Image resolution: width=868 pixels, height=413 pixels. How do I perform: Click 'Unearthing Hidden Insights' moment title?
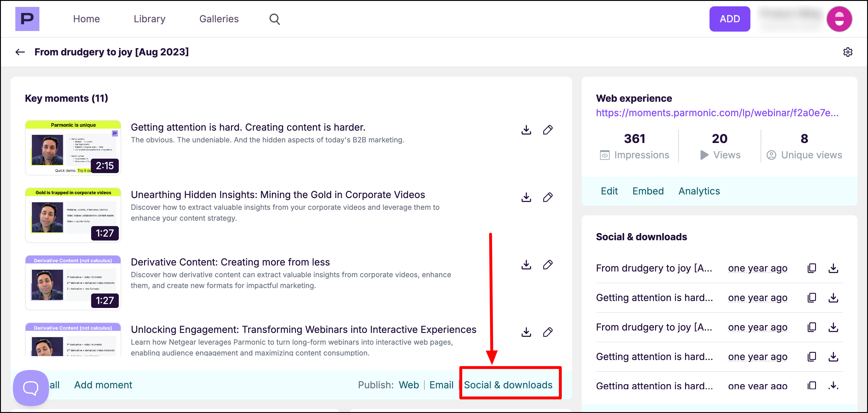pyautogui.click(x=278, y=195)
